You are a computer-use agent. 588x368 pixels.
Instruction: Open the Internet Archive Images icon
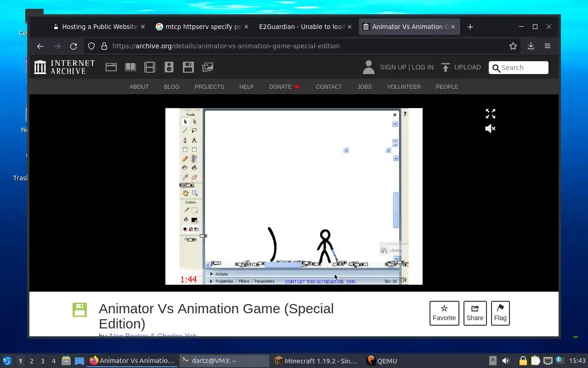[x=208, y=67]
